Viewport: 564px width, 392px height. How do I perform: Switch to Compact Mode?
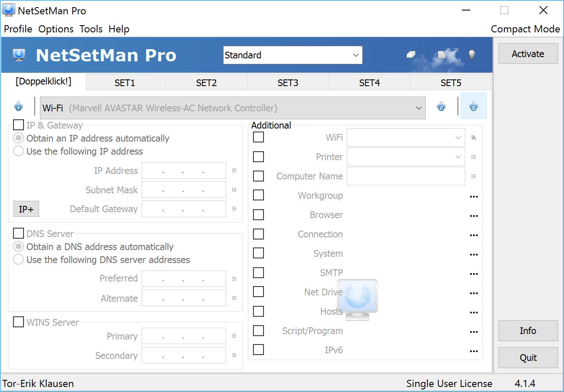pos(525,29)
